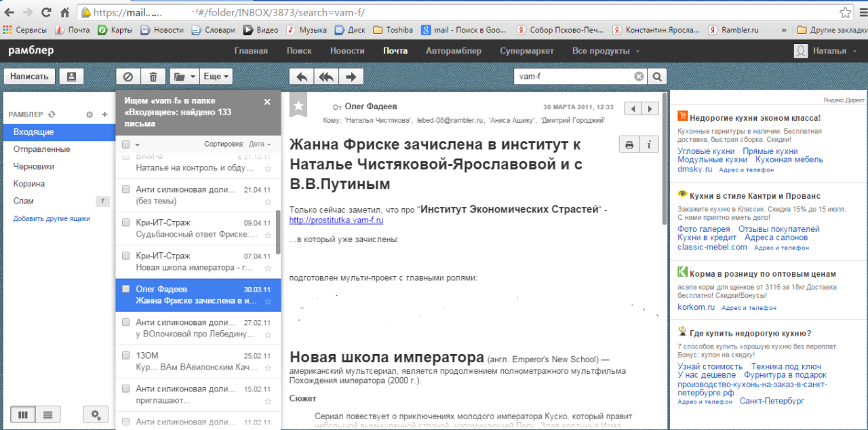Add a new folder with the plus icon
Image resolution: width=868 pixels, height=430 pixels.
104,115
